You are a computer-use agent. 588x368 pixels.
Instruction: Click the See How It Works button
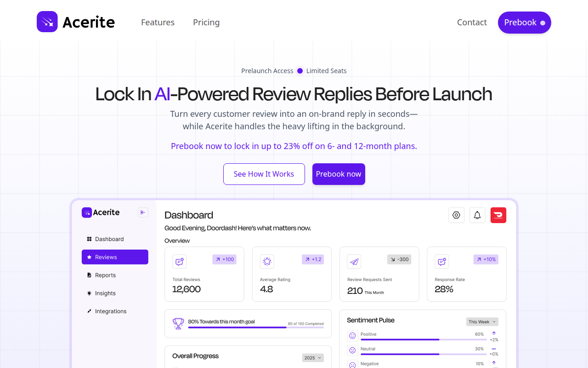pos(264,174)
